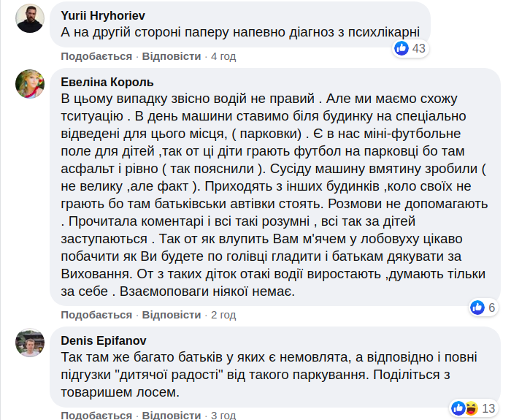Screen dimensions: 530x420
Task: Like Denis Epifanov's comment with Подобається
Action: click(96, 416)
